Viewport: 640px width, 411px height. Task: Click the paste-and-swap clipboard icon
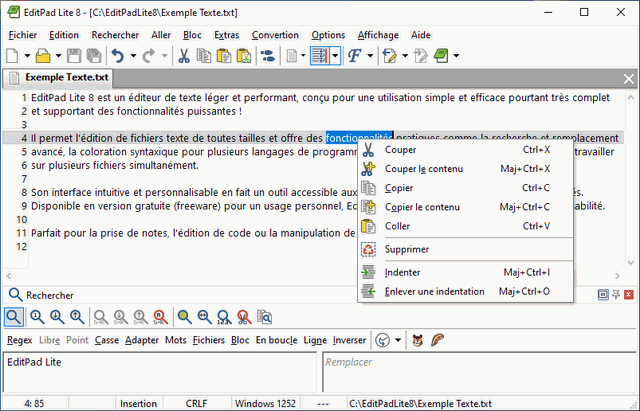[244, 56]
